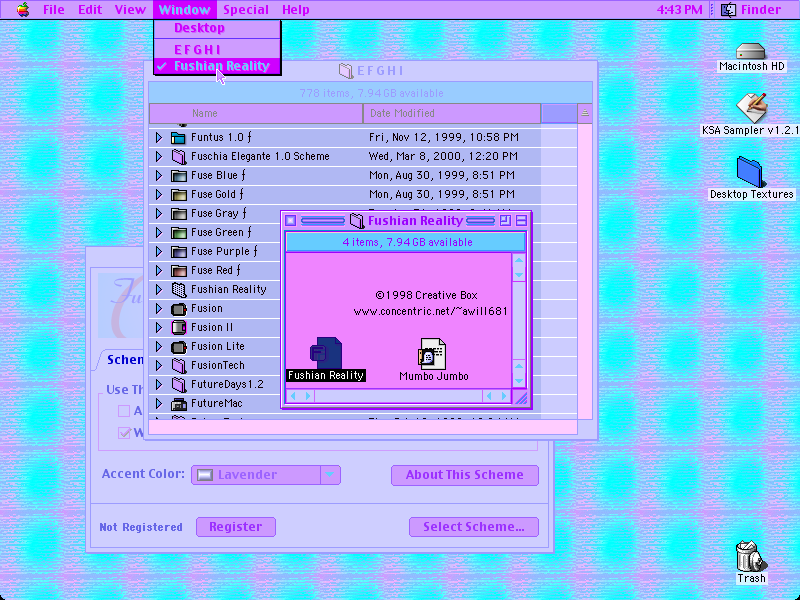Expand the Funtus 1.0 folder disclosure triangle
The width and height of the screenshot is (800, 600).
click(x=159, y=137)
